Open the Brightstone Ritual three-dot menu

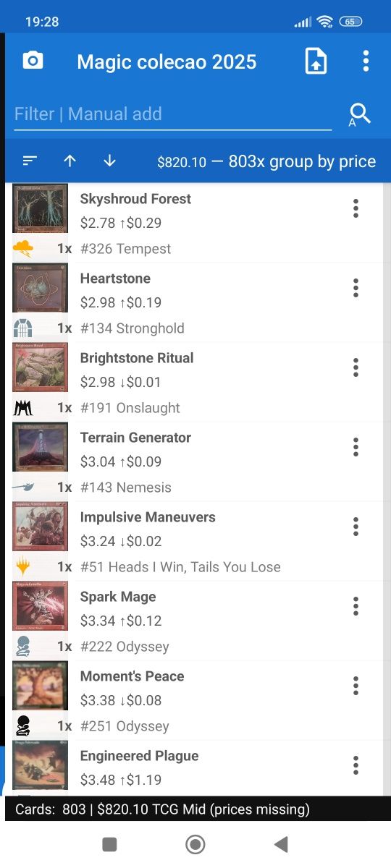click(356, 367)
